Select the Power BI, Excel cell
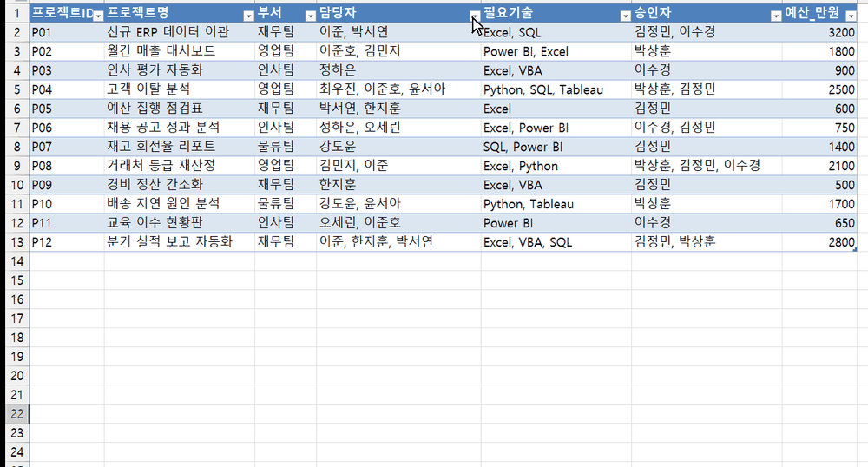 pyautogui.click(x=556, y=51)
